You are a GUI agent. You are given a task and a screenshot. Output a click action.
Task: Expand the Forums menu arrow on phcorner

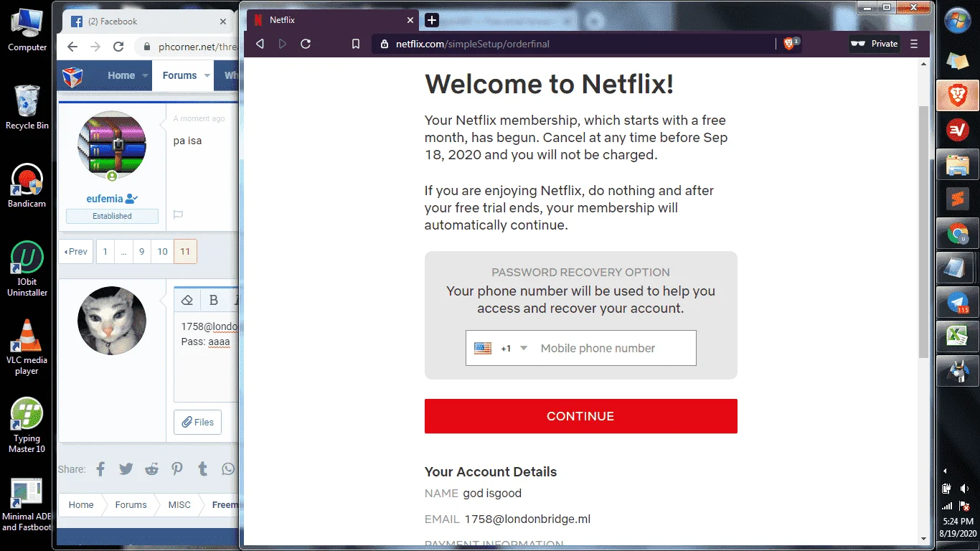tap(207, 75)
